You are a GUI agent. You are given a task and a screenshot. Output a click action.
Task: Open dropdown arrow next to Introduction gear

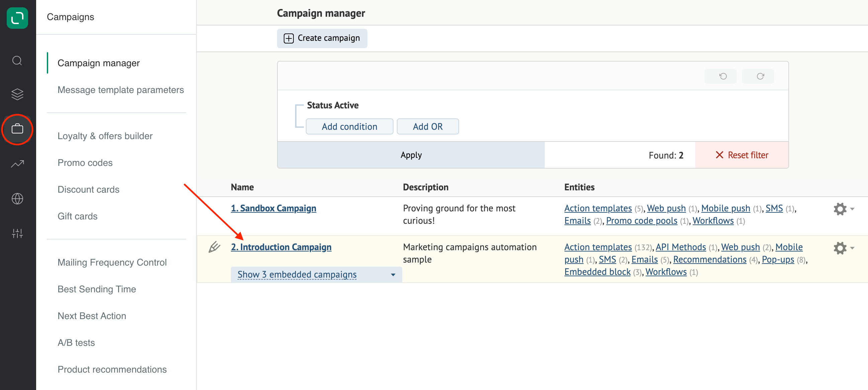pyautogui.click(x=852, y=248)
